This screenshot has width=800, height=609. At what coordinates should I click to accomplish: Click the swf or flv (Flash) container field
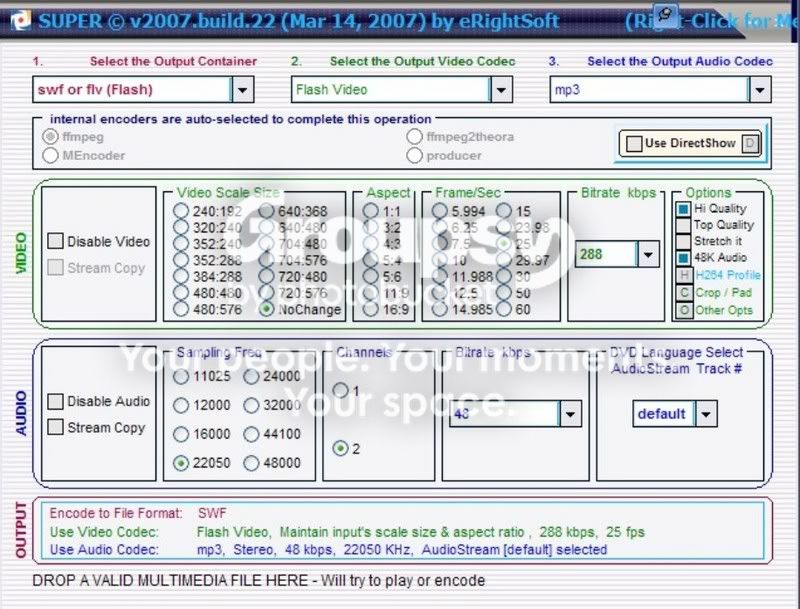(132, 90)
